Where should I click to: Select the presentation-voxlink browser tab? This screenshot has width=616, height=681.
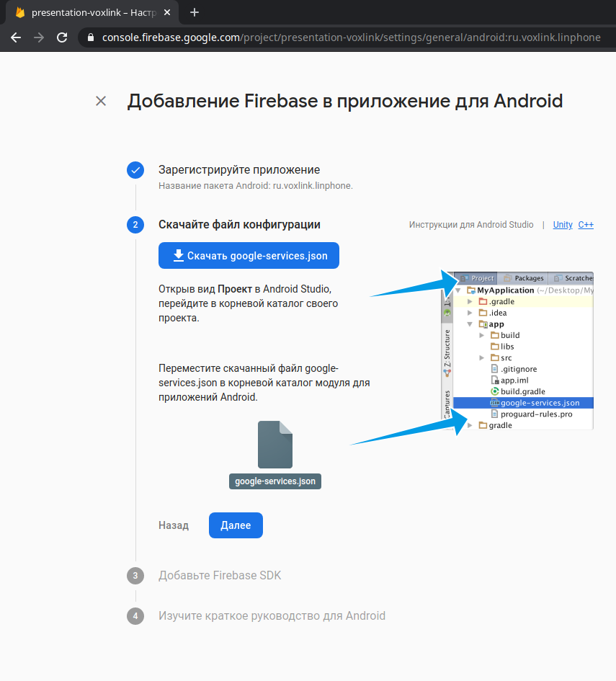pos(86,12)
